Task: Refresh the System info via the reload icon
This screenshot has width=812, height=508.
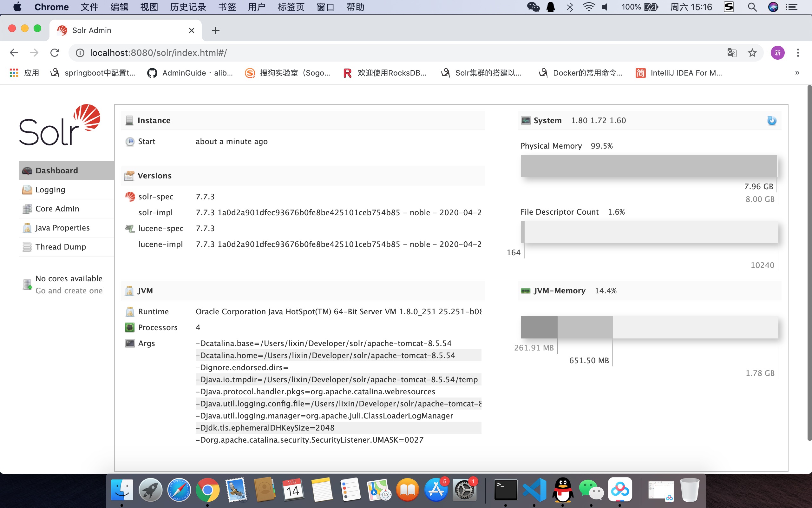Action: (772, 120)
